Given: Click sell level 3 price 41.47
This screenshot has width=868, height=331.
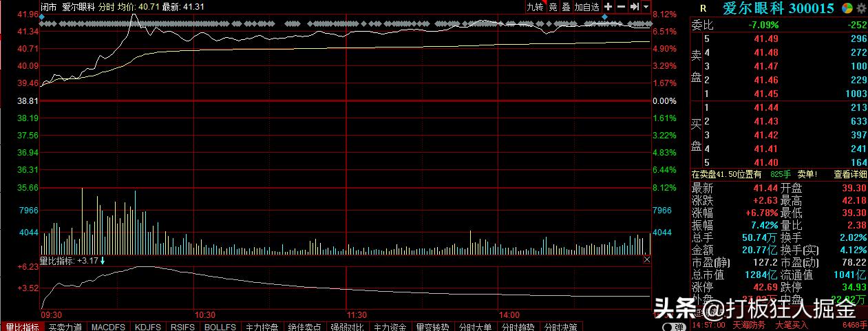Looking at the screenshot, I should [x=765, y=66].
